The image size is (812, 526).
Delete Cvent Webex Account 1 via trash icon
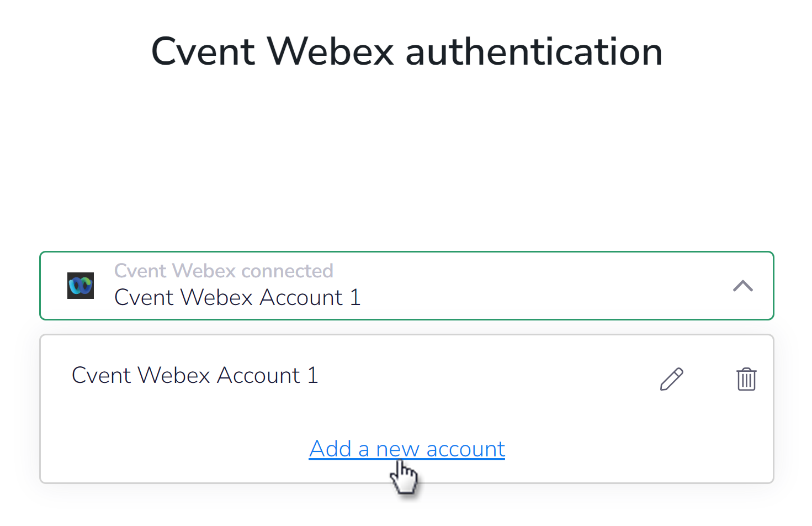[x=746, y=379]
